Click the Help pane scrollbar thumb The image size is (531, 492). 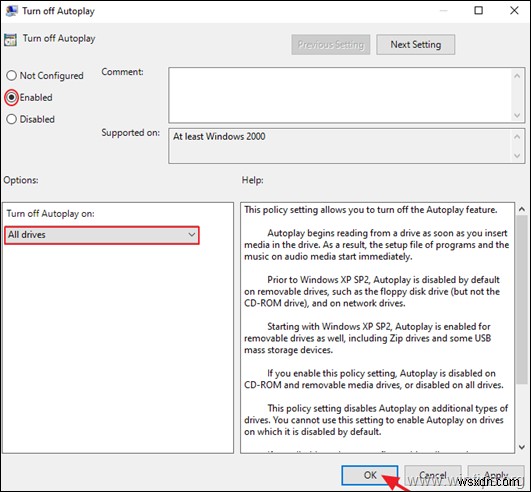pyautogui.click(x=522, y=299)
